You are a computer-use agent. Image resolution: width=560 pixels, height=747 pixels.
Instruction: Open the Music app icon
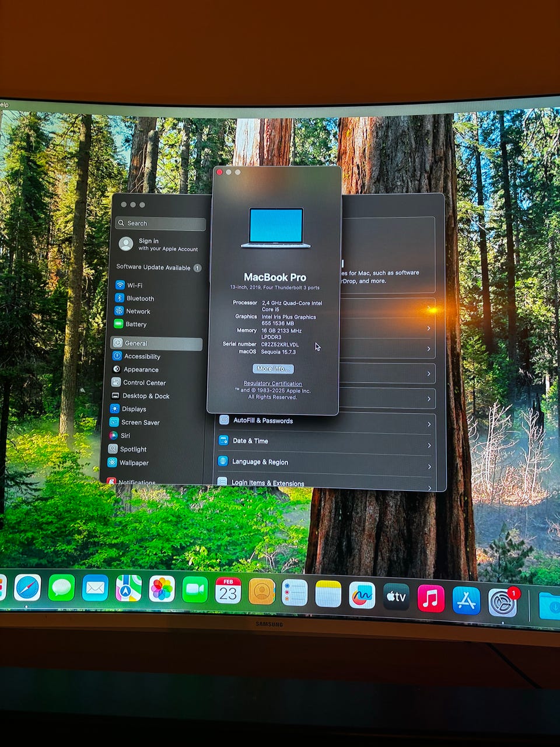click(431, 599)
